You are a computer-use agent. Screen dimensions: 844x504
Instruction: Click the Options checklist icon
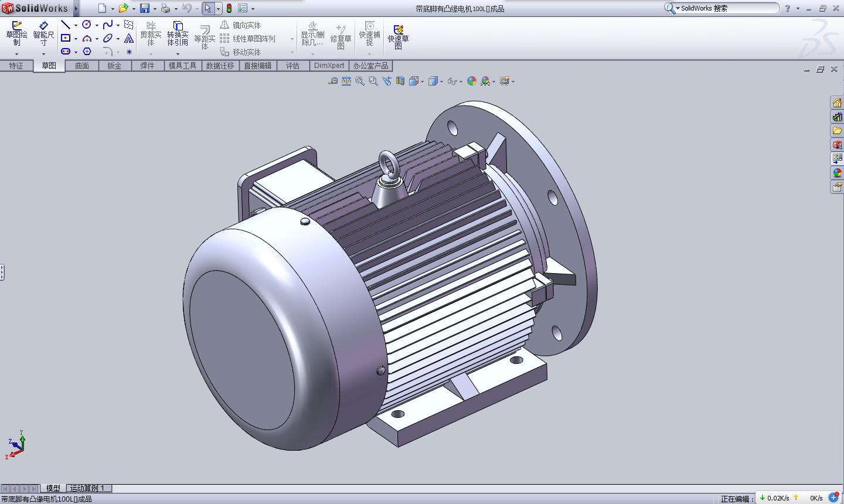pyautogui.click(x=243, y=8)
